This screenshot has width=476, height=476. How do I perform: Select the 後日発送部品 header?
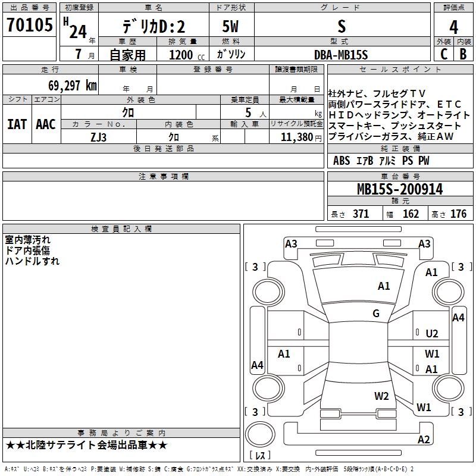click(163, 148)
